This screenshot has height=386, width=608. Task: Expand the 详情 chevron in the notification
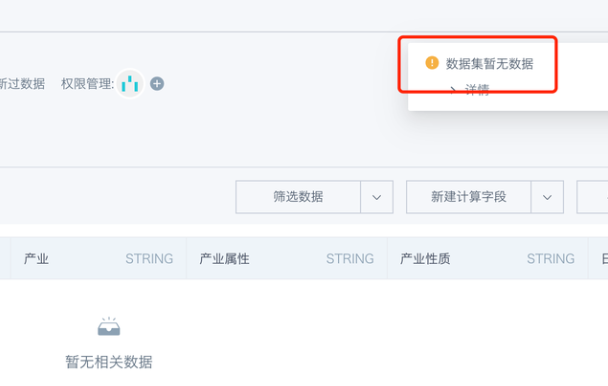tap(453, 90)
